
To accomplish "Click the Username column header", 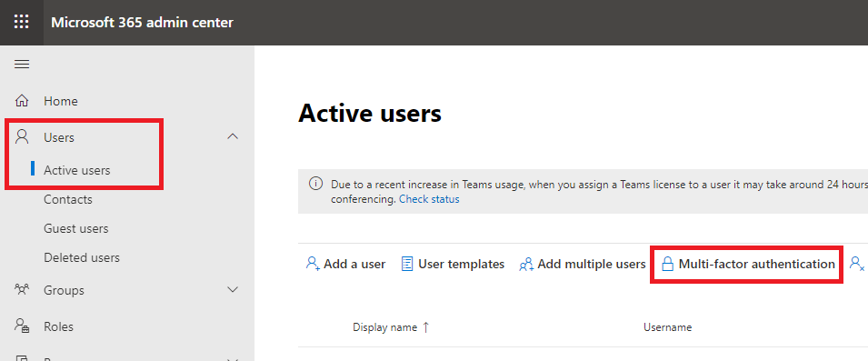I will [x=667, y=327].
